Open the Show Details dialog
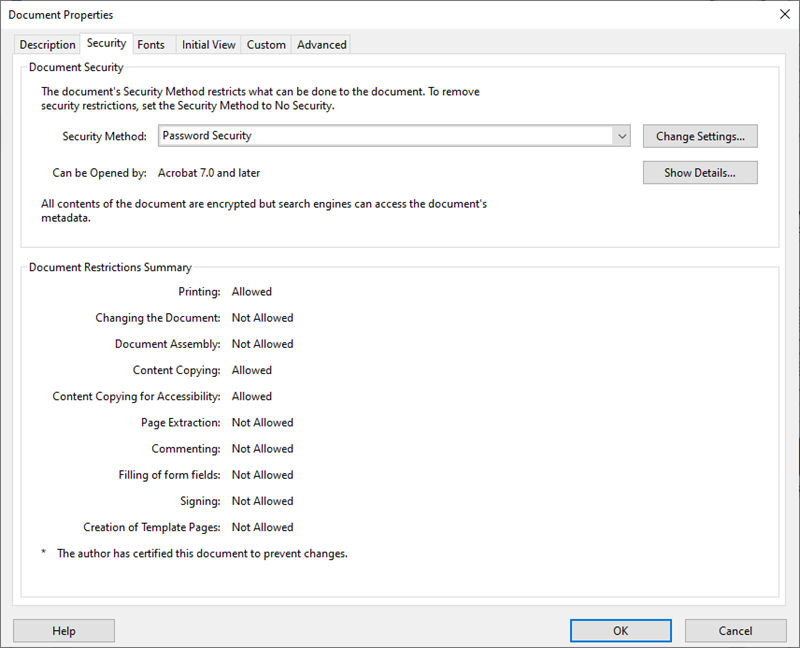 (x=700, y=172)
